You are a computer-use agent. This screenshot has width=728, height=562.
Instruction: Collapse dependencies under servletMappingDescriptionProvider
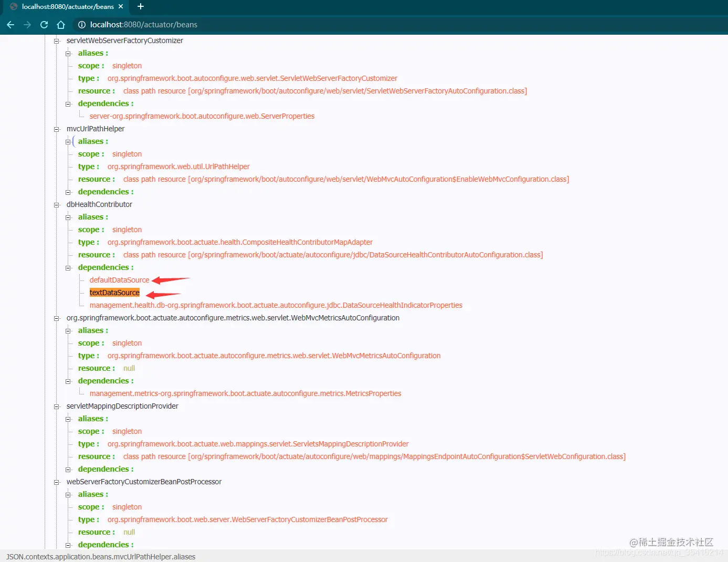click(x=68, y=470)
